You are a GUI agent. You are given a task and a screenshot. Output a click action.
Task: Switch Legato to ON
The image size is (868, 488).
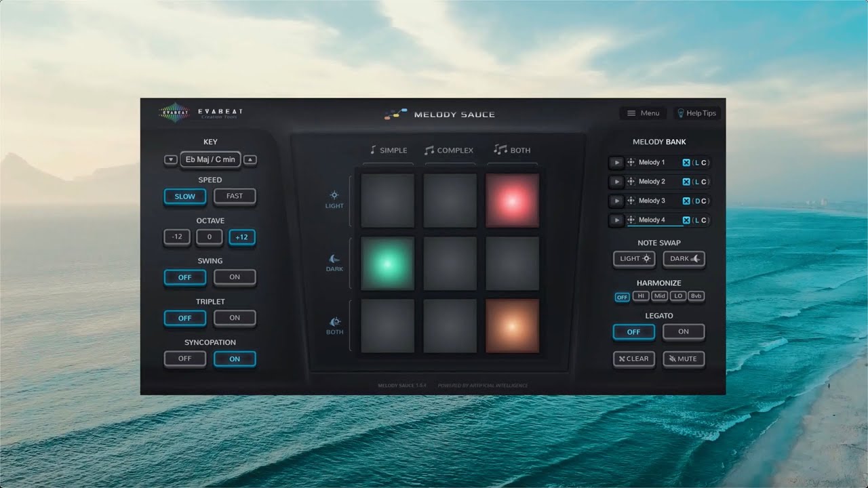click(x=683, y=332)
